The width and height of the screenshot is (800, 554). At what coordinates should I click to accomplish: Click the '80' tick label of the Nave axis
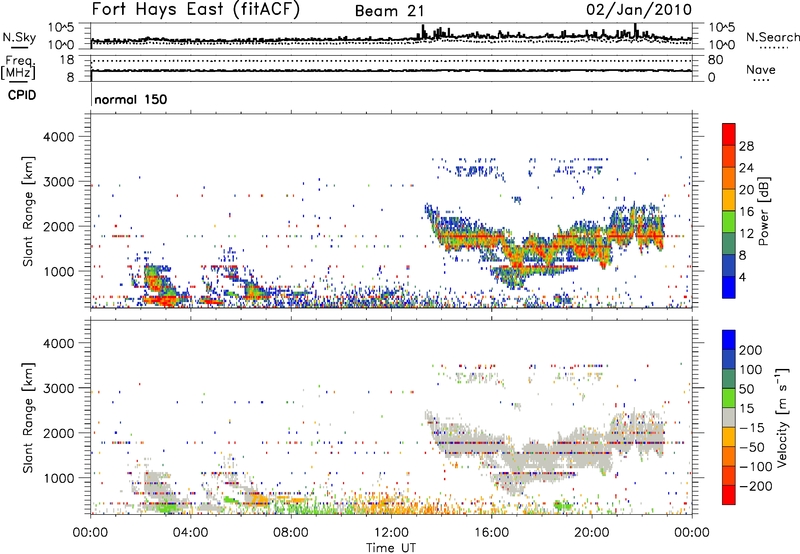(715, 60)
